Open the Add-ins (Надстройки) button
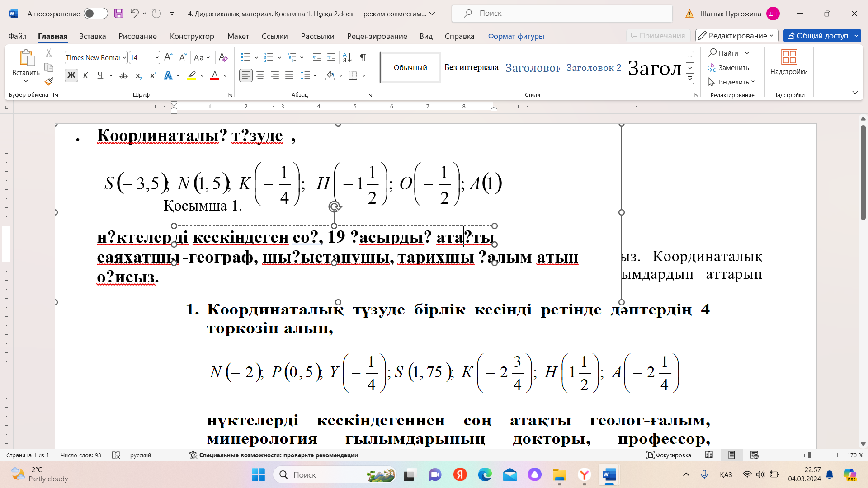 [788, 62]
